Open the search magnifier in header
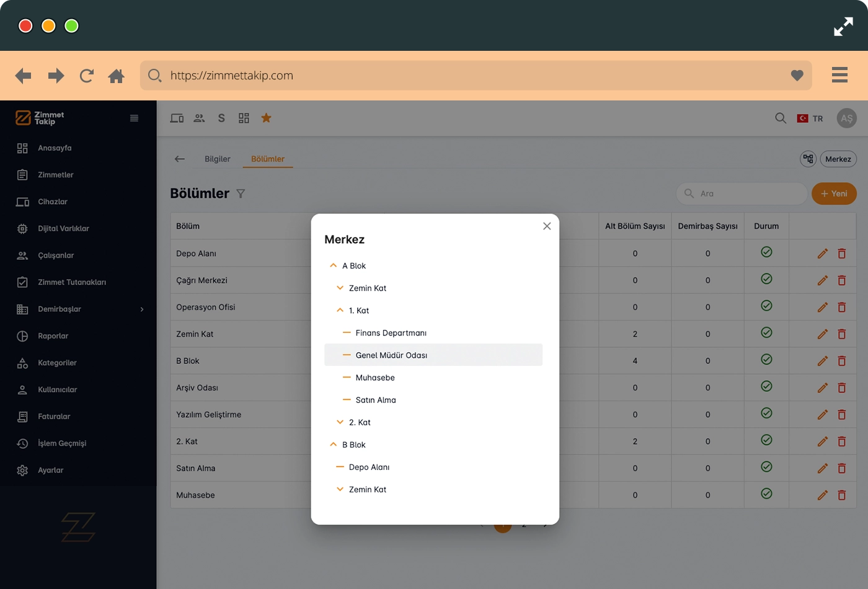Image resolution: width=868 pixels, height=589 pixels. tap(781, 118)
